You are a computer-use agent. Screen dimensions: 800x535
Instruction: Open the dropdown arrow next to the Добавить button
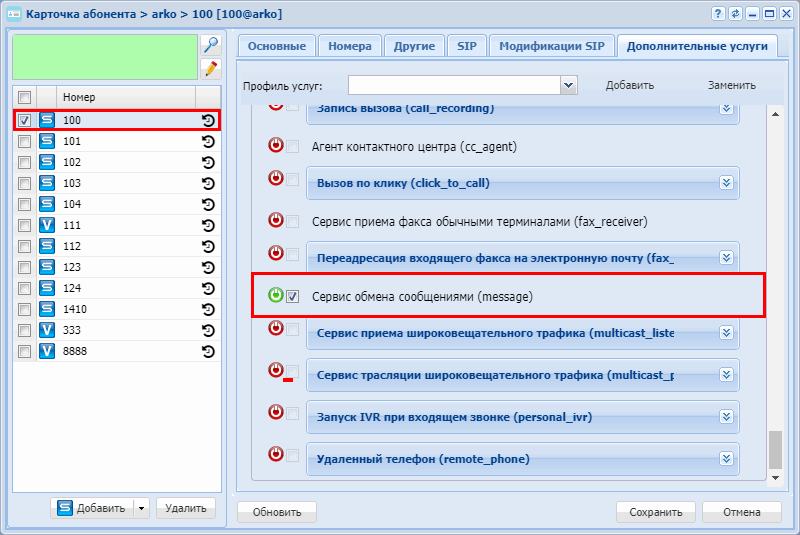(x=141, y=508)
